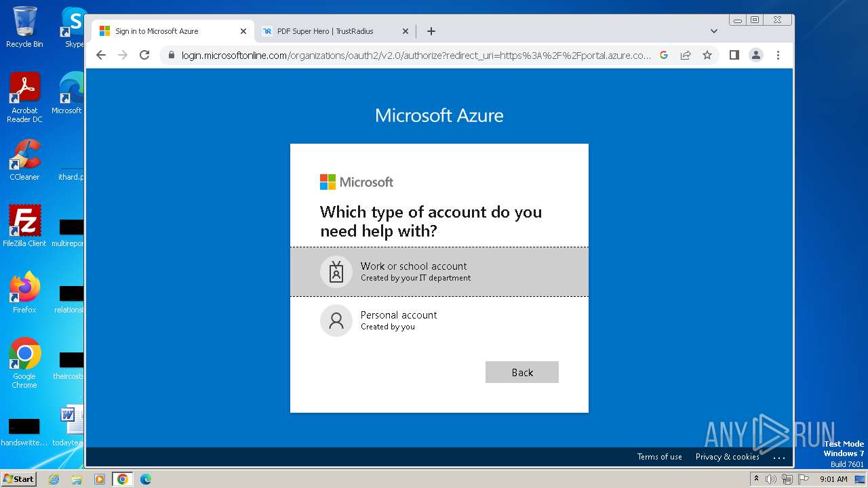The height and width of the screenshot is (488, 868).
Task: Click the taskbar clock 9:01 AM
Action: coord(833,479)
